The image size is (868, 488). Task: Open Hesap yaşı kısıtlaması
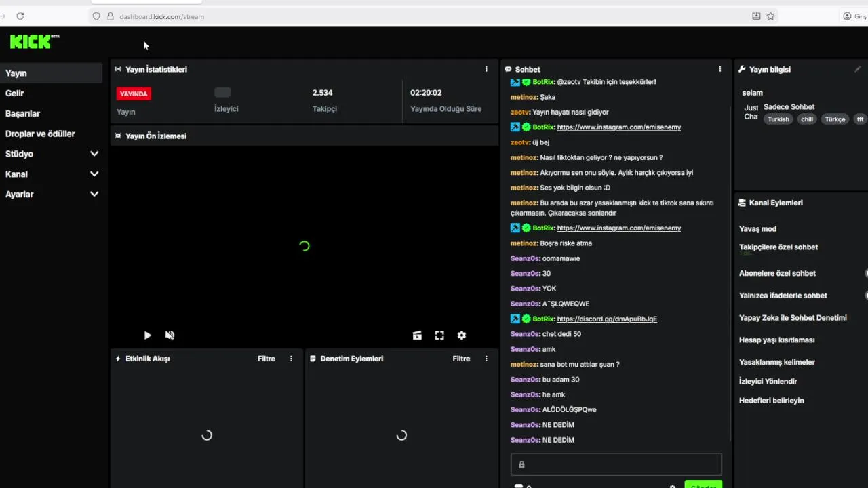click(777, 340)
